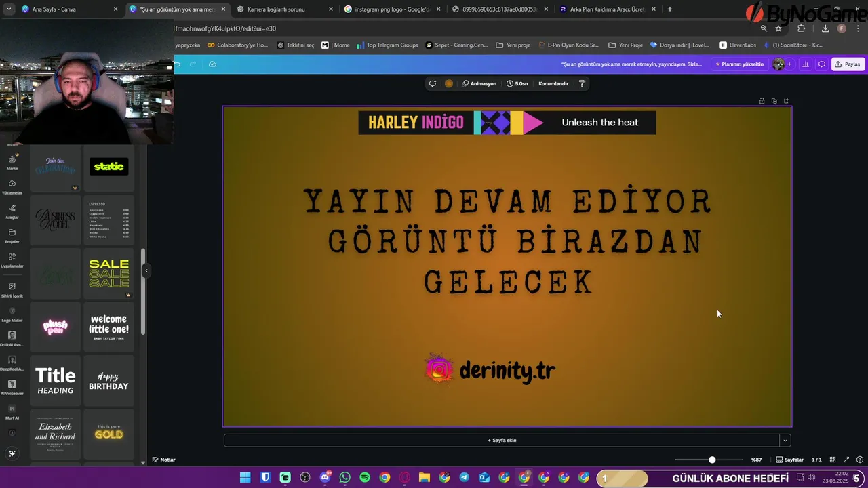The width and height of the screenshot is (868, 488).
Task: Open Spotify from the taskbar
Action: tap(365, 477)
